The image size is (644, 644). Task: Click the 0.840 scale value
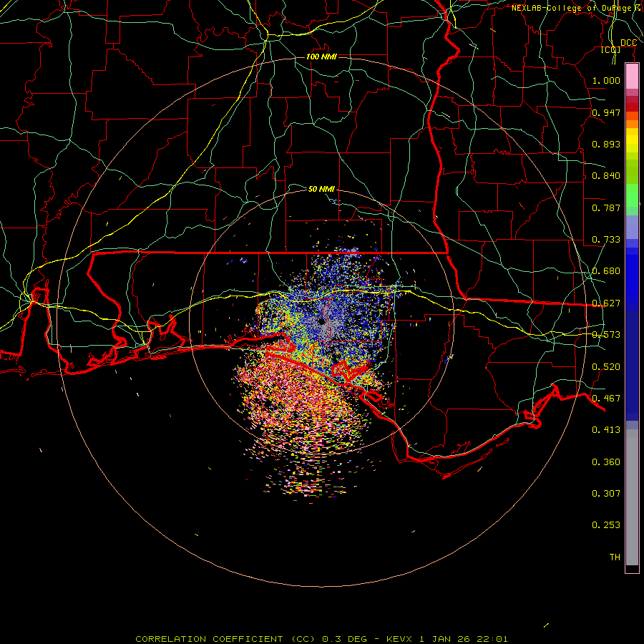click(606, 176)
